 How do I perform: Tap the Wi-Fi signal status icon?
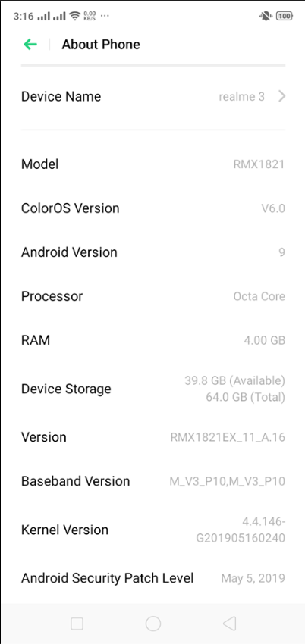[75, 16]
